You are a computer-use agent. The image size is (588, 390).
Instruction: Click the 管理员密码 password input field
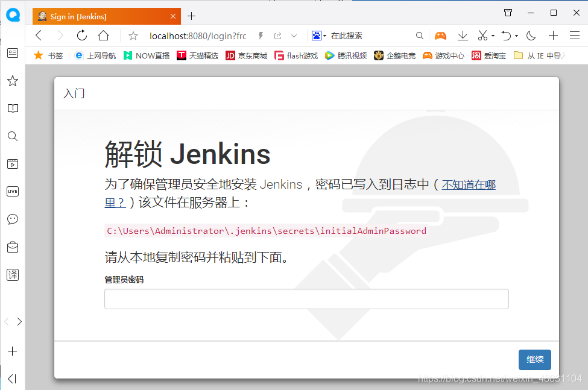click(x=306, y=299)
